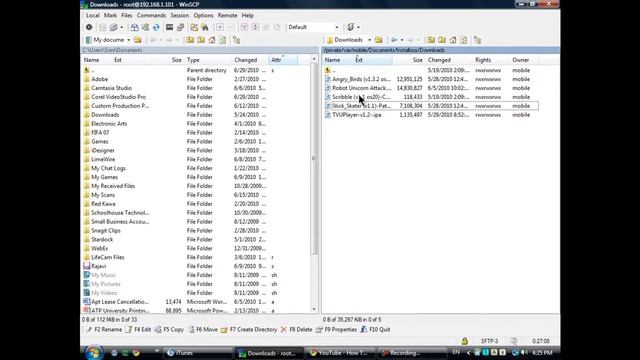Click the Open Directory folder icon in local panel
Image resolution: width=640 pixels, height=360 pixels.
138,40
